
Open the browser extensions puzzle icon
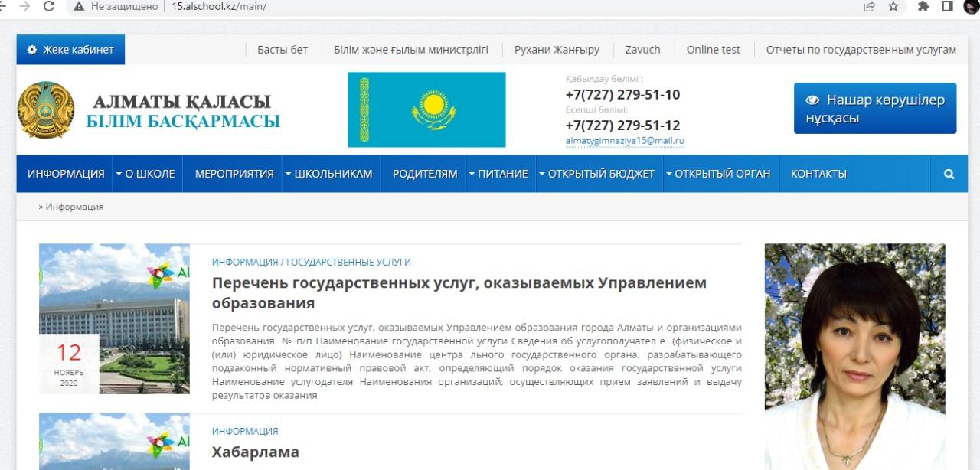pos(923,6)
